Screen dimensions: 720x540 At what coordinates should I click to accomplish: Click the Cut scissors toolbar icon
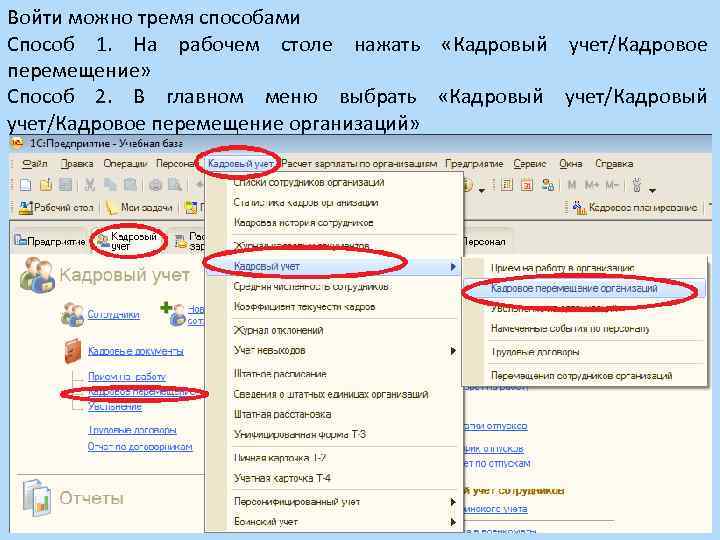[90, 185]
